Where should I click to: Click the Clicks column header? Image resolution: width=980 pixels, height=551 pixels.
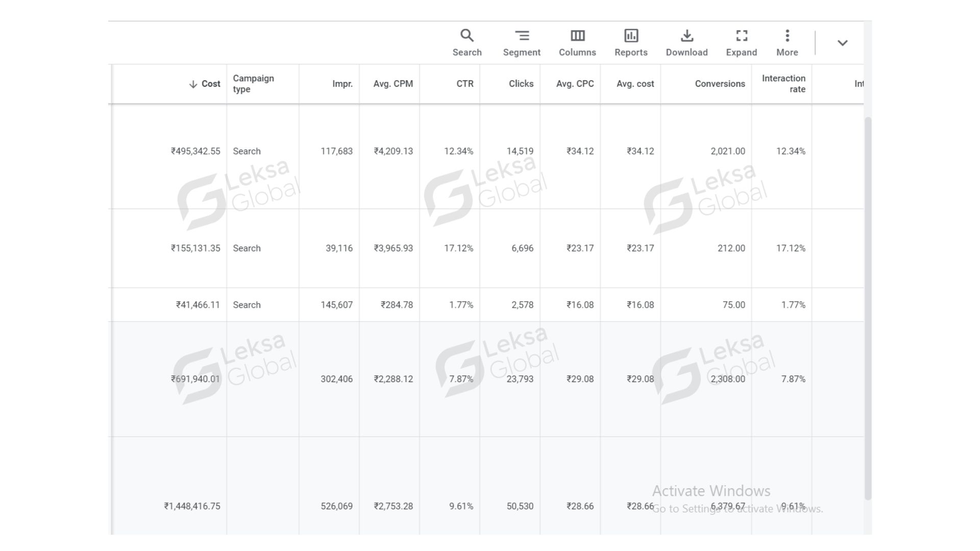point(521,84)
